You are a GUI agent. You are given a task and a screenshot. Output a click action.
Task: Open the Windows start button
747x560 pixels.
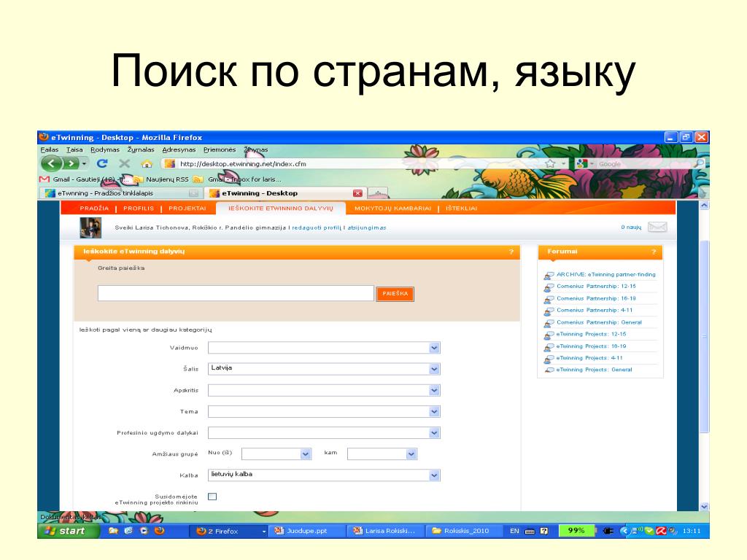(x=68, y=531)
